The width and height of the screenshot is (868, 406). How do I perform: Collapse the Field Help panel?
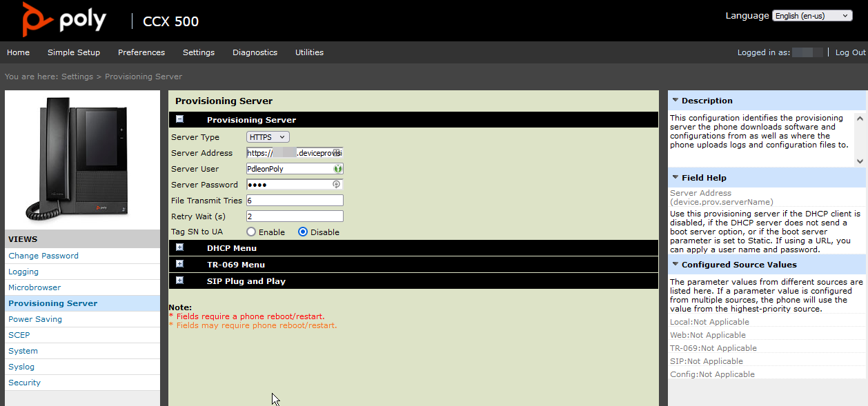(x=675, y=177)
